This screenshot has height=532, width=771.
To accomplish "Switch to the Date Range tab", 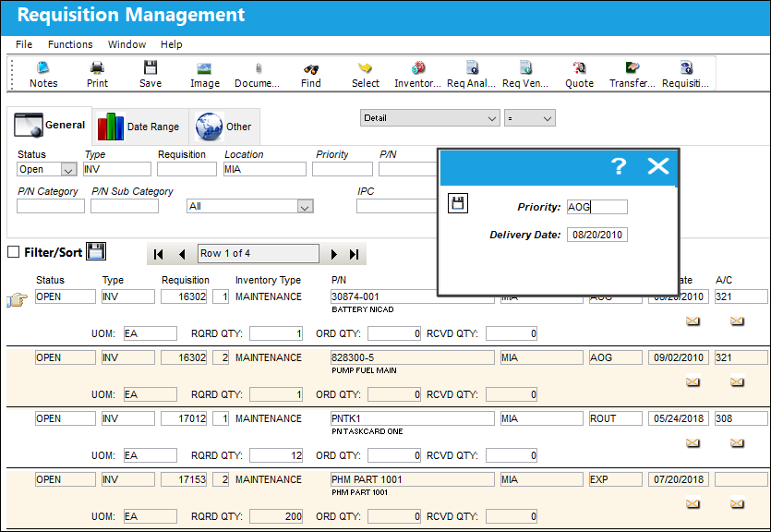I will (140, 127).
